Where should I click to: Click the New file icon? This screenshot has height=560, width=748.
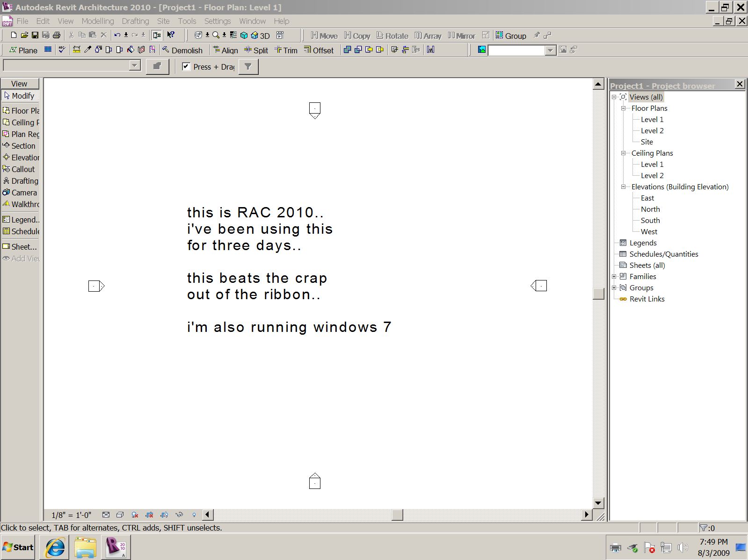click(14, 35)
